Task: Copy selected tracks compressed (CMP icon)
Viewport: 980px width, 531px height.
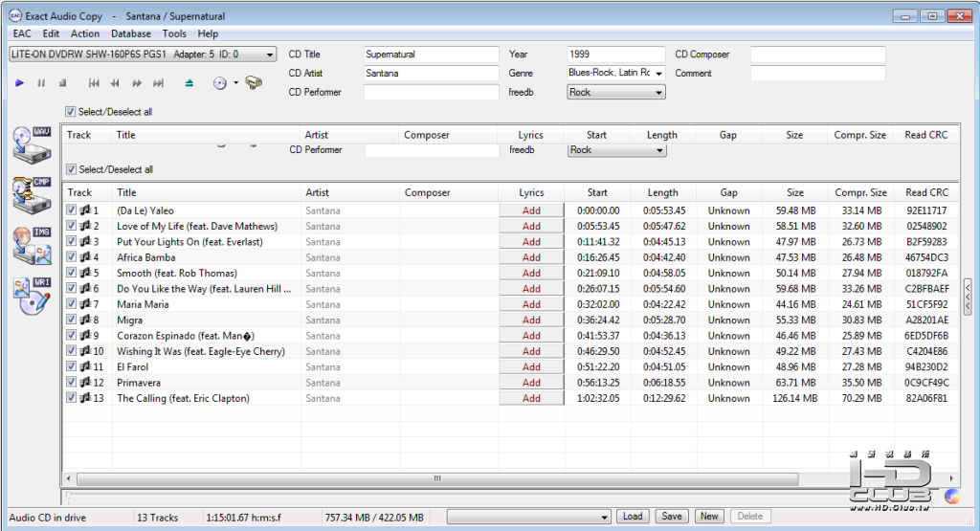Action: click(32, 195)
